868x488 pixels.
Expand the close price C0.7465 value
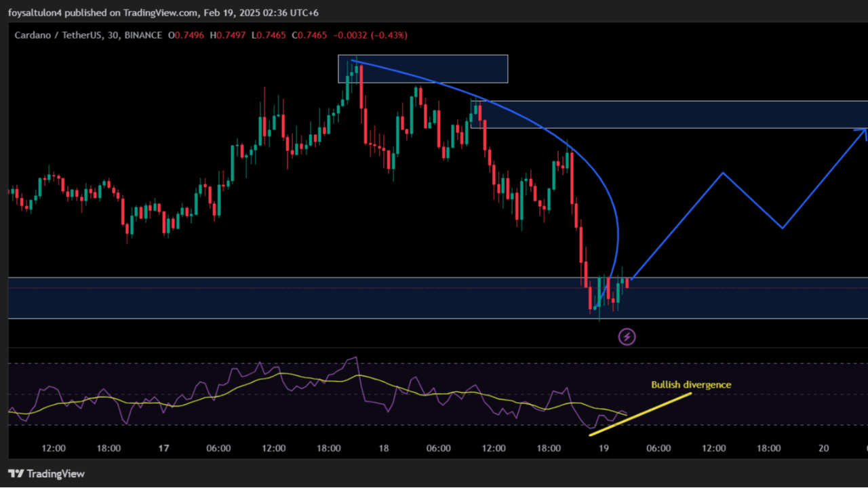[309, 35]
